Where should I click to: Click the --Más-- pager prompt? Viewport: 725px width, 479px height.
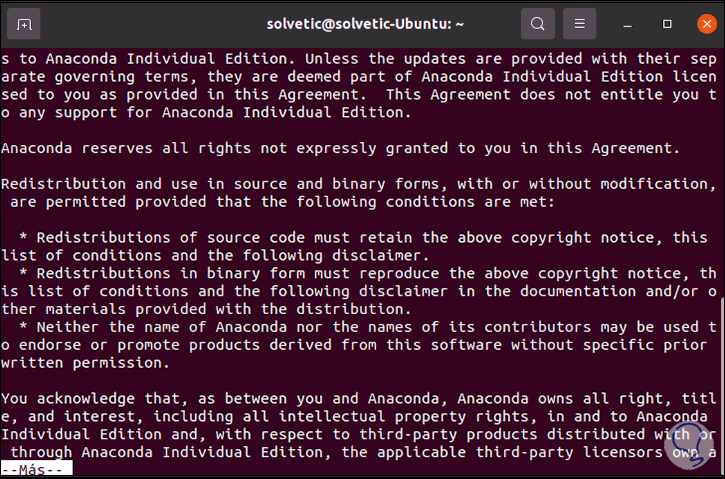click(x=36, y=469)
